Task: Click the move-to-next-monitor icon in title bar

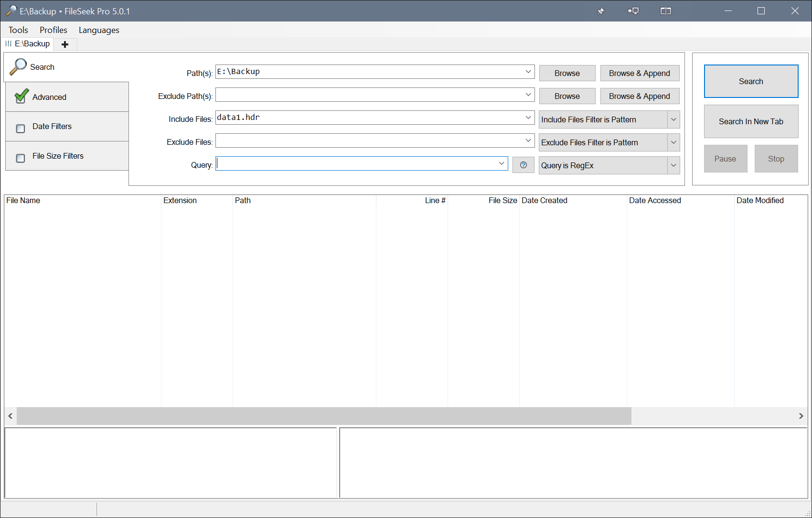Action: [633, 11]
